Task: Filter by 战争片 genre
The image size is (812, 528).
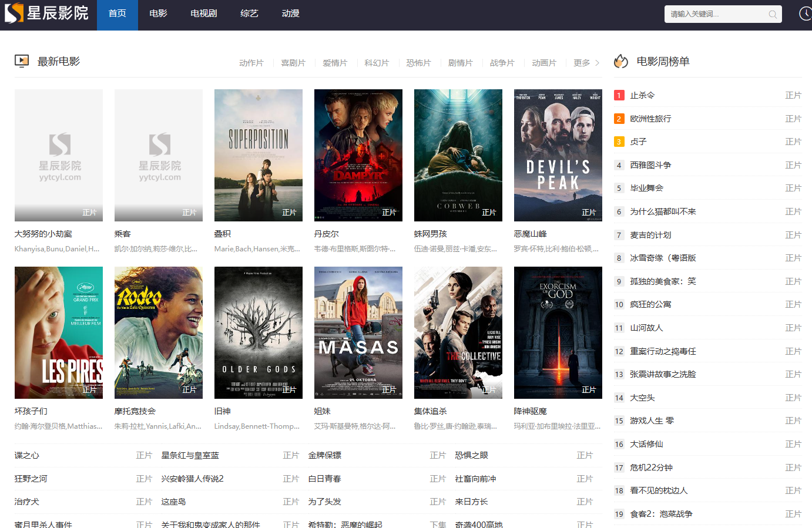Action: 502,63
